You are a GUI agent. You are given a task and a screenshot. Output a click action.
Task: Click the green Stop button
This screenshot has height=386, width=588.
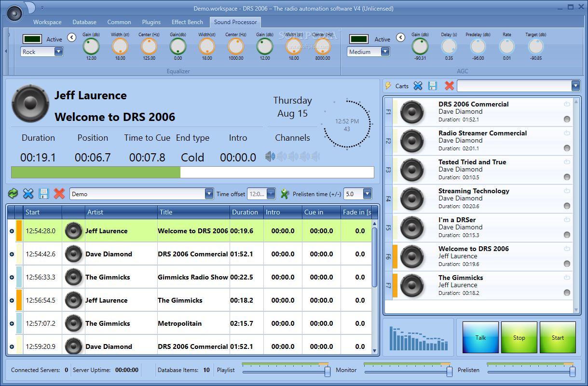[519, 337]
